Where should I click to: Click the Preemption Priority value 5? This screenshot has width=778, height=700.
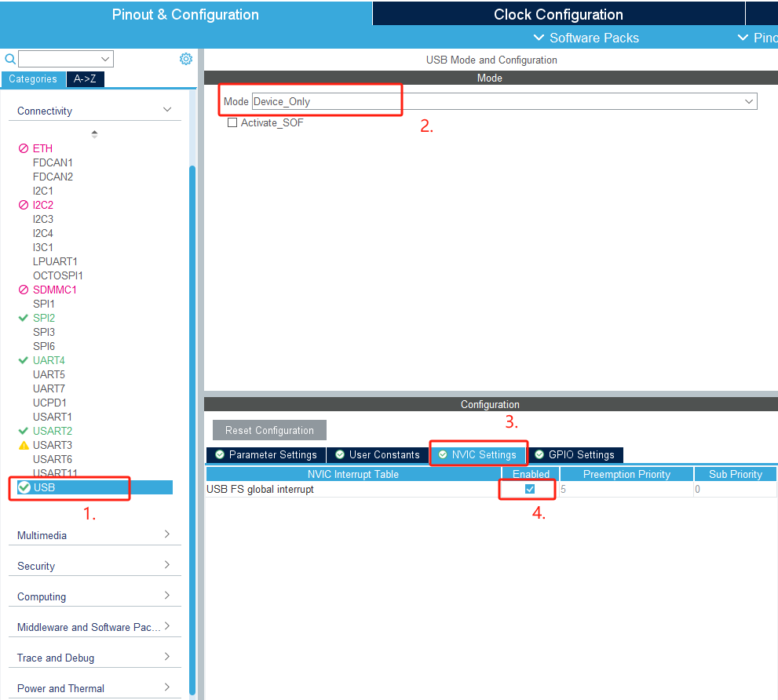click(x=563, y=489)
